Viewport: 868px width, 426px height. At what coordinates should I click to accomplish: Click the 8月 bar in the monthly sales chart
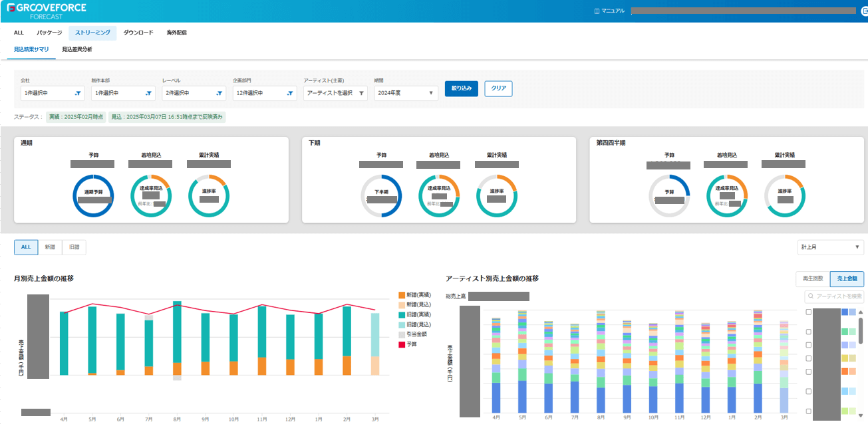(177, 340)
